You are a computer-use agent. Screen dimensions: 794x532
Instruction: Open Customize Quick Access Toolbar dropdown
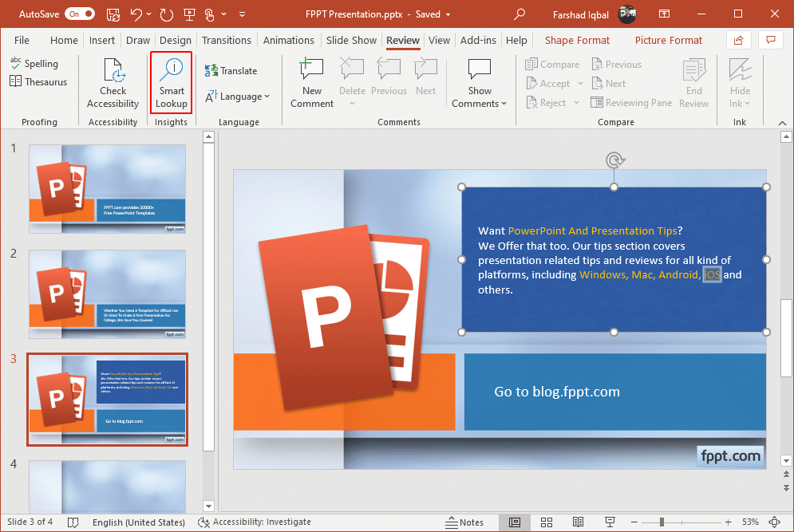click(242, 14)
